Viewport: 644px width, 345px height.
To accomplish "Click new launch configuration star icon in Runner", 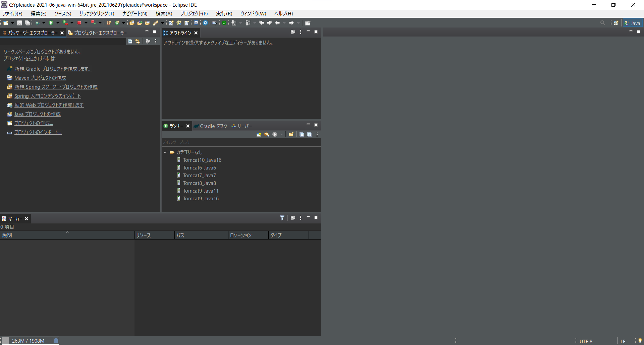I will coord(259,134).
